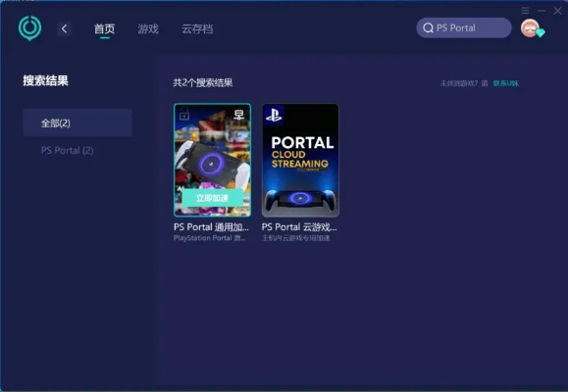The width and height of the screenshot is (568, 392).
Task: Click the 搜索结果 heading
Action: pyautogui.click(x=46, y=80)
